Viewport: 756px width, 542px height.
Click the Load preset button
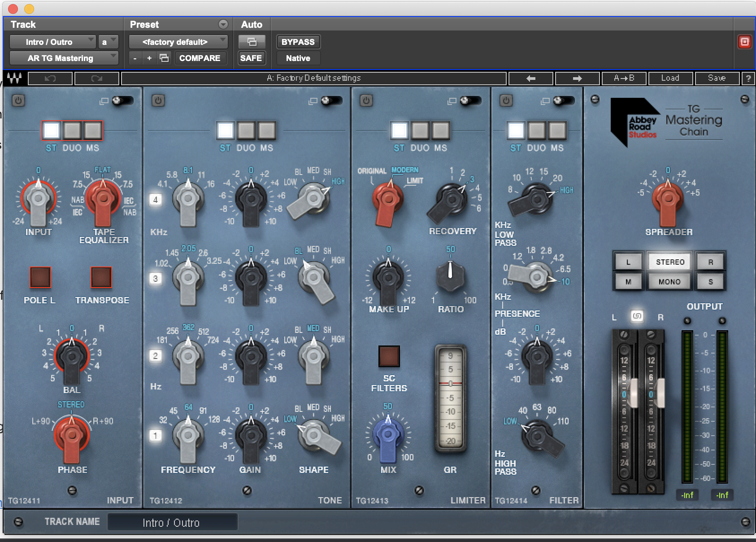pyautogui.click(x=670, y=79)
